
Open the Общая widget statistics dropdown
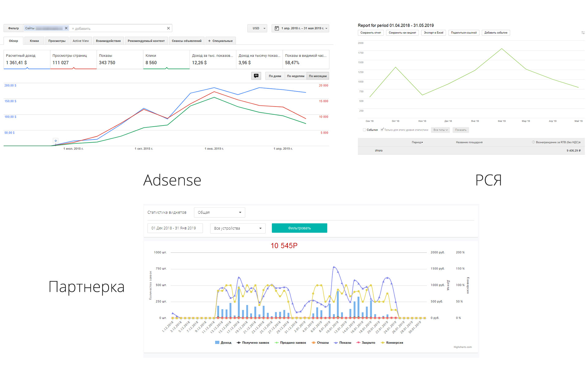tap(219, 212)
